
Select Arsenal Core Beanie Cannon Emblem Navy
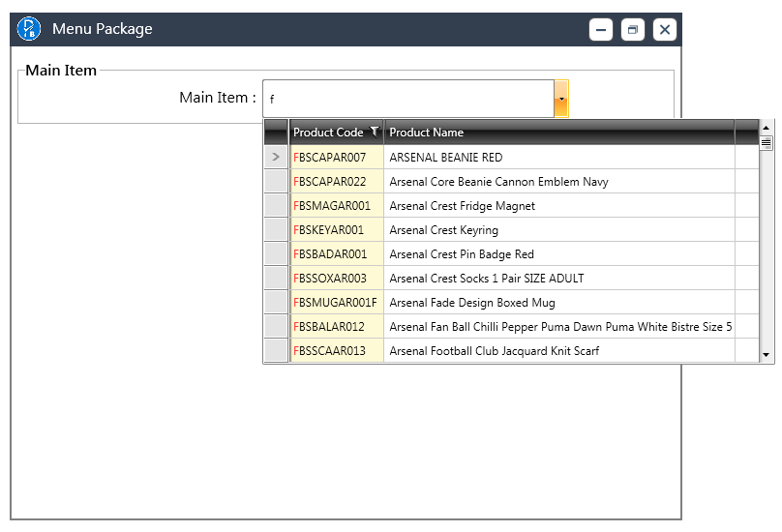coord(498,182)
